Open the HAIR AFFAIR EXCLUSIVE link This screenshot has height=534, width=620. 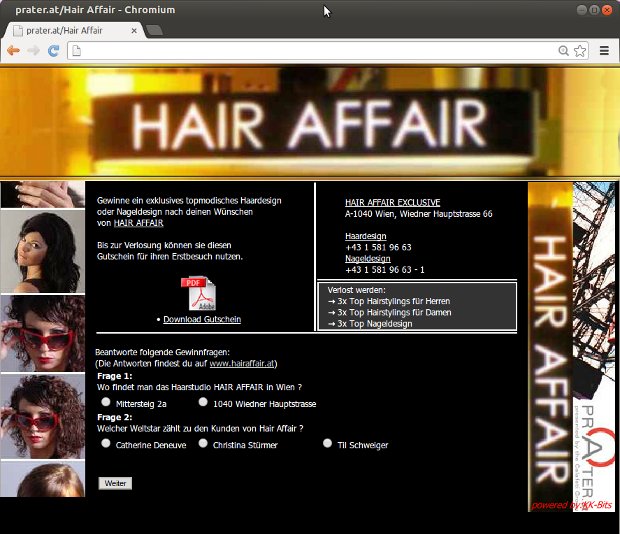click(392, 202)
